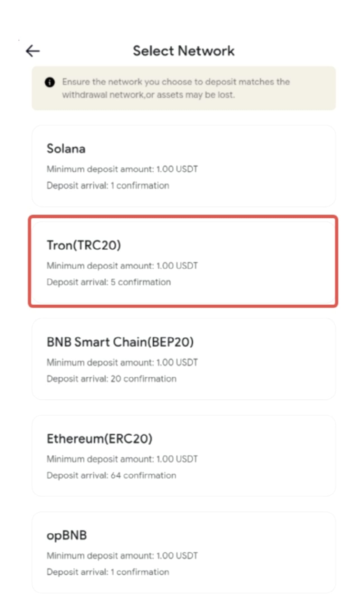Click opBNB's minimum deposit text
The width and height of the screenshot is (364, 616).
pyautogui.click(x=122, y=556)
